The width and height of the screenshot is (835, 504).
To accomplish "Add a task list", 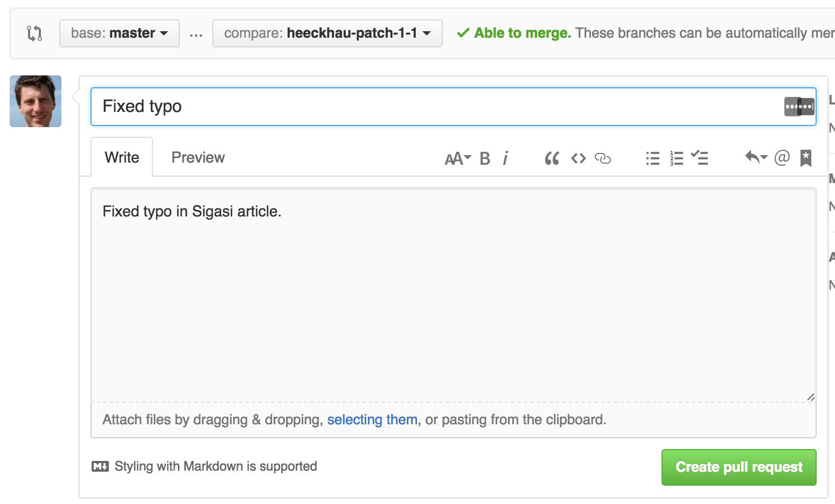I will [x=700, y=157].
